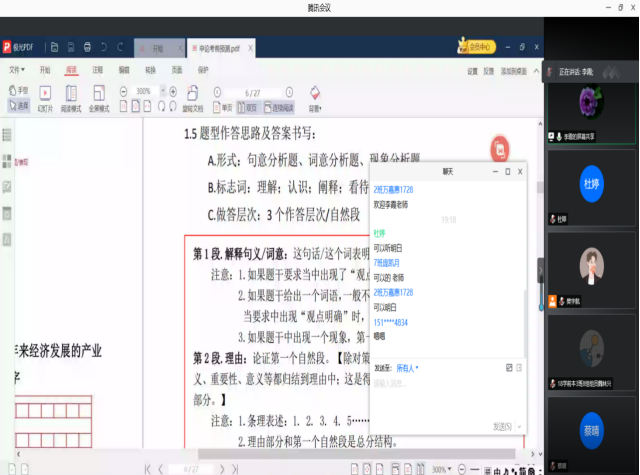This screenshot has width=640, height=475.
Task: Click the rotate document (旋转文档) icon
Action: [194, 96]
